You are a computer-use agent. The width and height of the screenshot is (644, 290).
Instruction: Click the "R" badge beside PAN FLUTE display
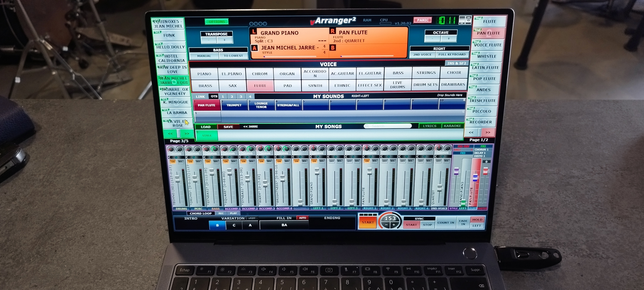coord(333,31)
